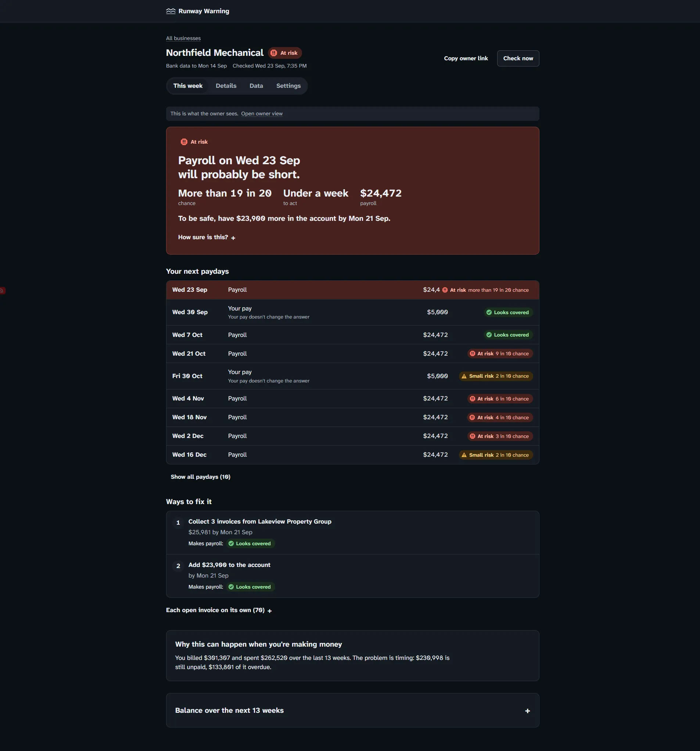
Task: Click the At risk icon in the red payroll card
Action: [184, 142]
